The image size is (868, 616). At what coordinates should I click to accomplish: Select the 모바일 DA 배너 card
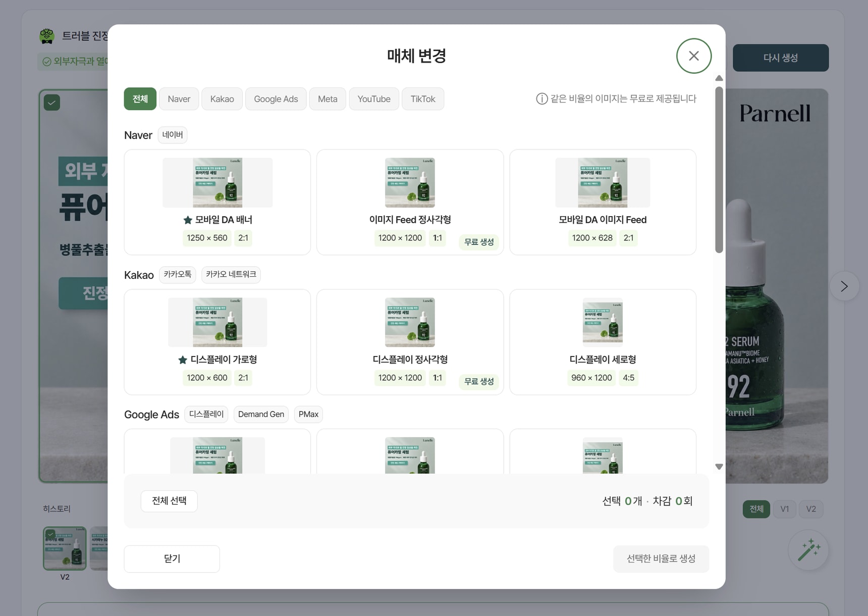click(x=218, y=202)
